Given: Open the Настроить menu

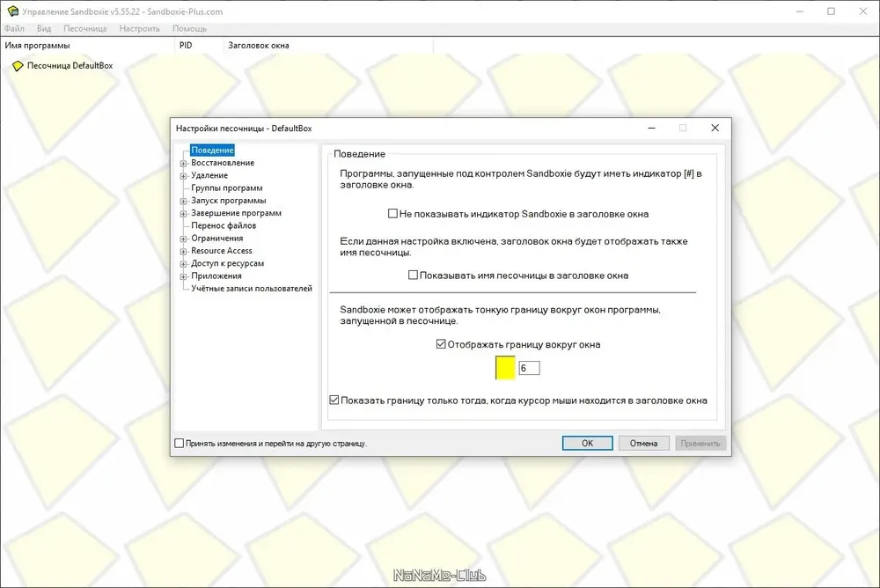Looking at the screenshot, I should click(x=139, y=28).
